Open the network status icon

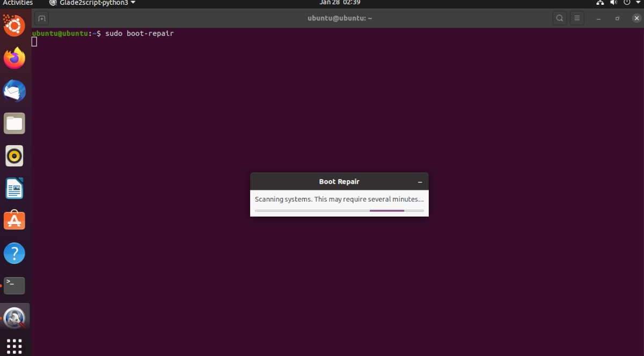600,3
